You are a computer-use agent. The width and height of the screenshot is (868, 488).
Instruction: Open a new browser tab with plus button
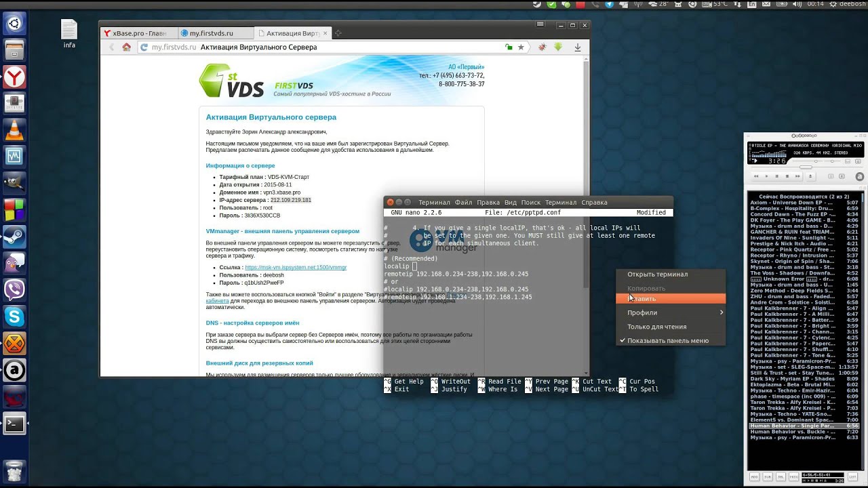[338, 33]
